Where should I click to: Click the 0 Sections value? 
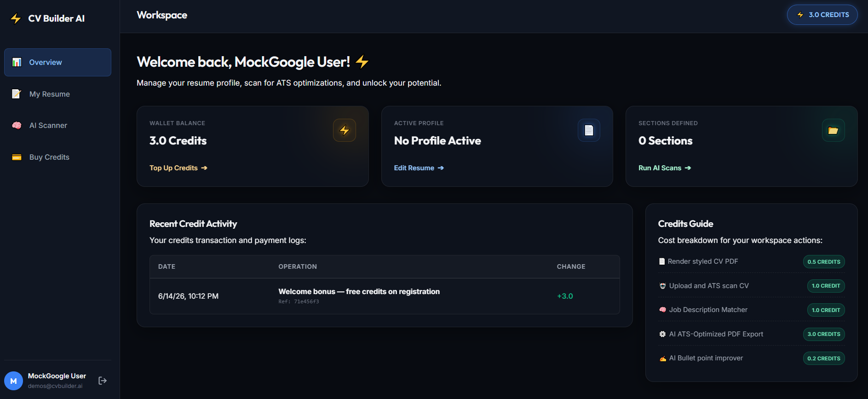click(x=666, y=141)
